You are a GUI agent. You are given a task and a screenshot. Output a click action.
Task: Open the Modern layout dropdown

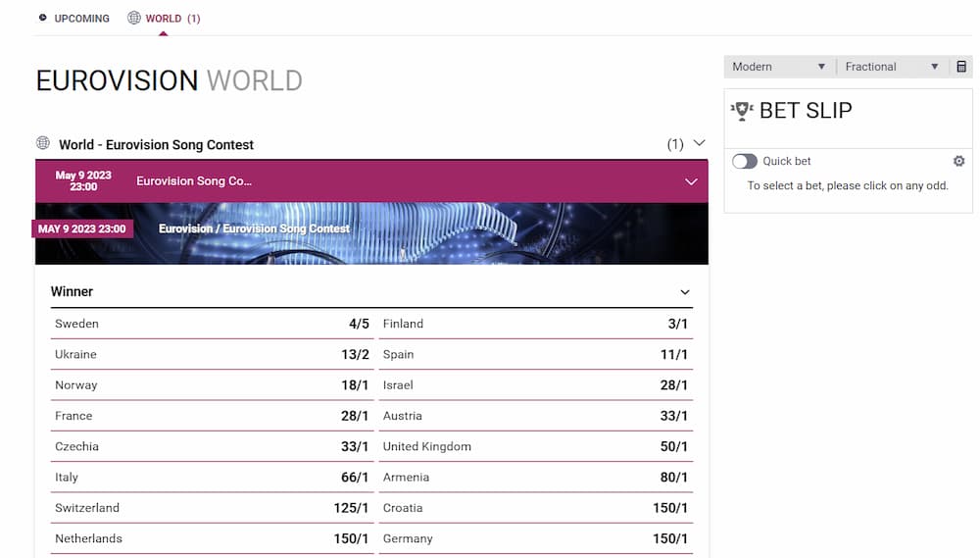(779, 67)
